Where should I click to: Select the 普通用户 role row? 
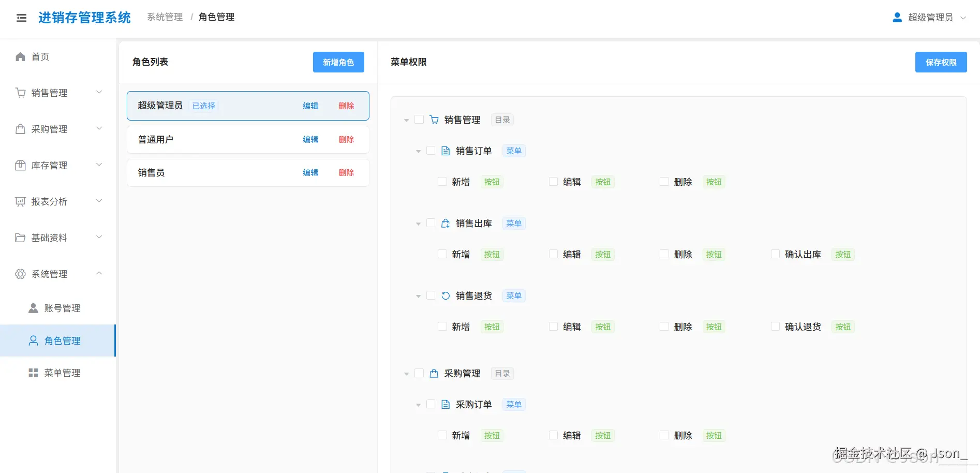point(248,140)
